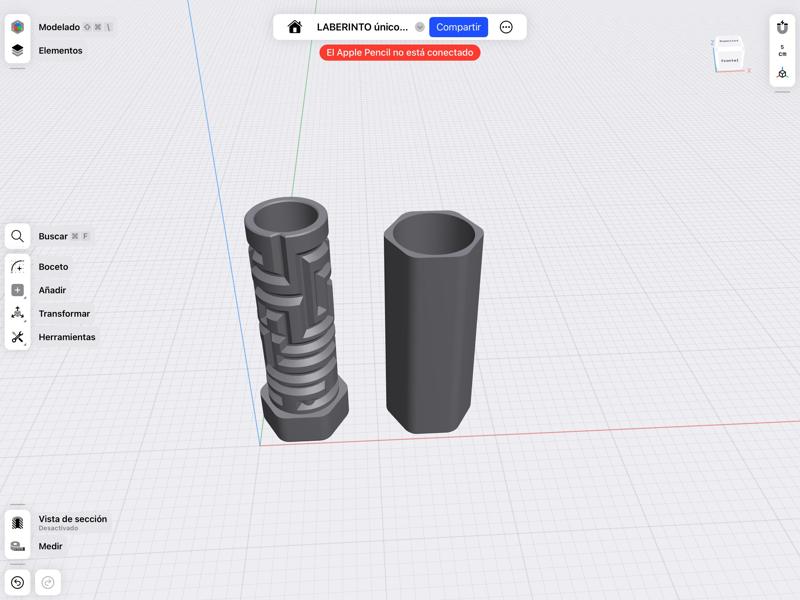The width and height of the screenshot is (800, 600).
Task: Change the 5 cm grid unit setting
Action: pyautogui.click(x=782, y=51)
